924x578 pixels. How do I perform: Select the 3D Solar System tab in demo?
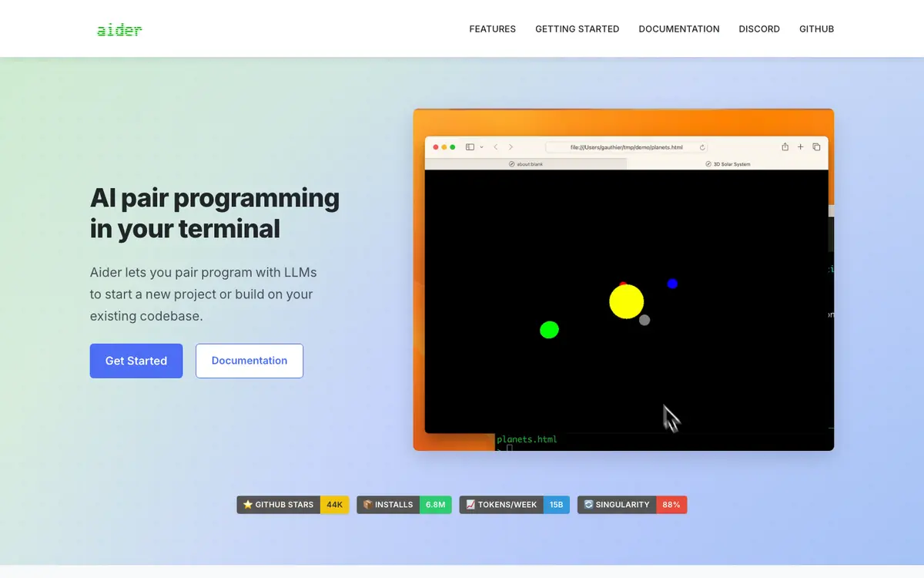click(728, 164)
